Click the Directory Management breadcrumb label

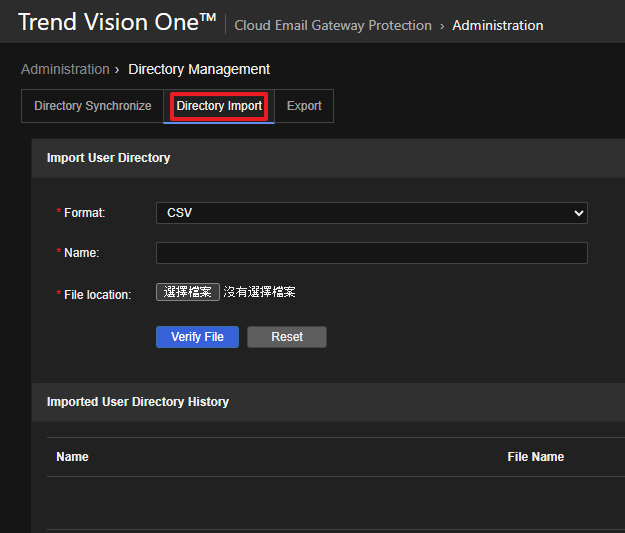(199, 69)
